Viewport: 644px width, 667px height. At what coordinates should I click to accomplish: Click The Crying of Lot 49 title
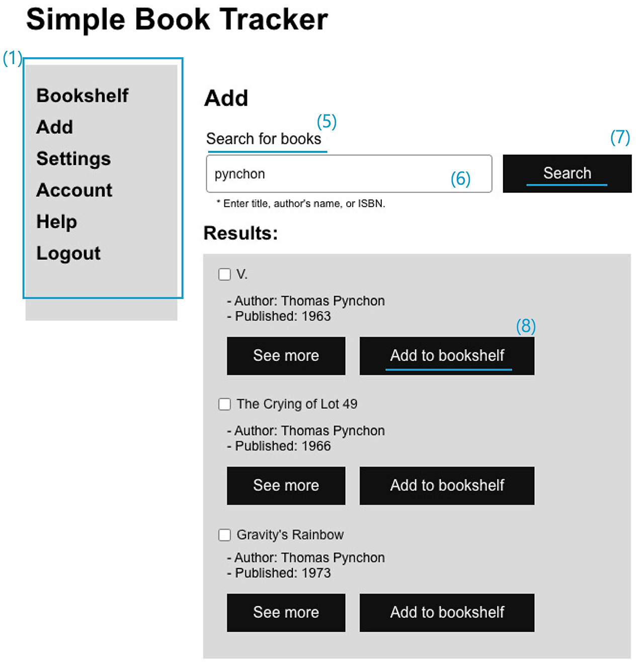[297, 404]
